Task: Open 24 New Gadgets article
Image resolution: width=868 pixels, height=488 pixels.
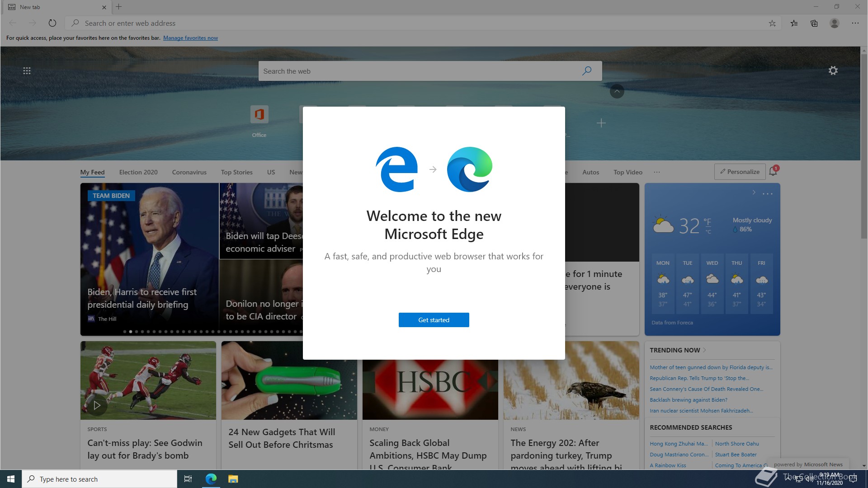Action: [281, 438]
